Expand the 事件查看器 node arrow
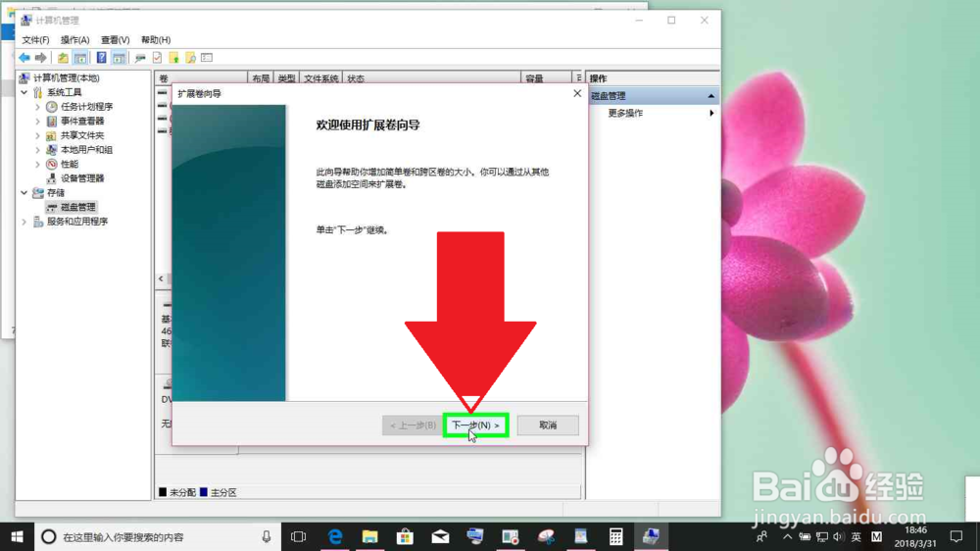The width and height of the screenshot is (980, 551). 37,122
